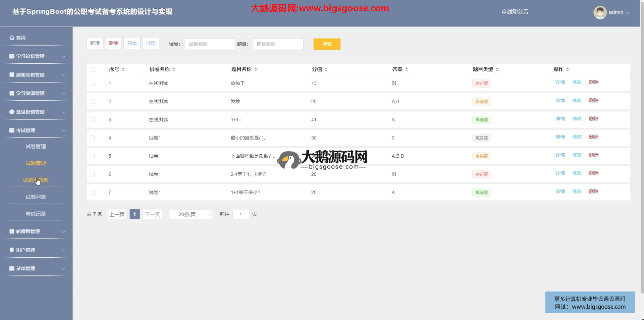Click sort arrows next to 题目类型
The height and width of the screenshot is (320, 644).
497,69
